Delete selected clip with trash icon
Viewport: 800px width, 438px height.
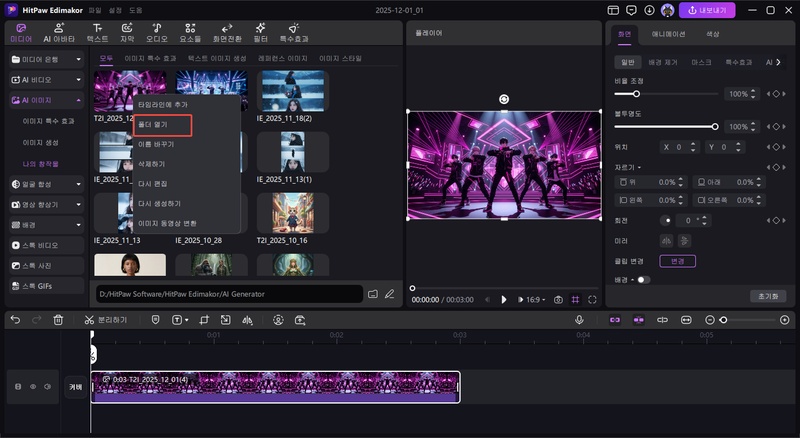[58, 320]
